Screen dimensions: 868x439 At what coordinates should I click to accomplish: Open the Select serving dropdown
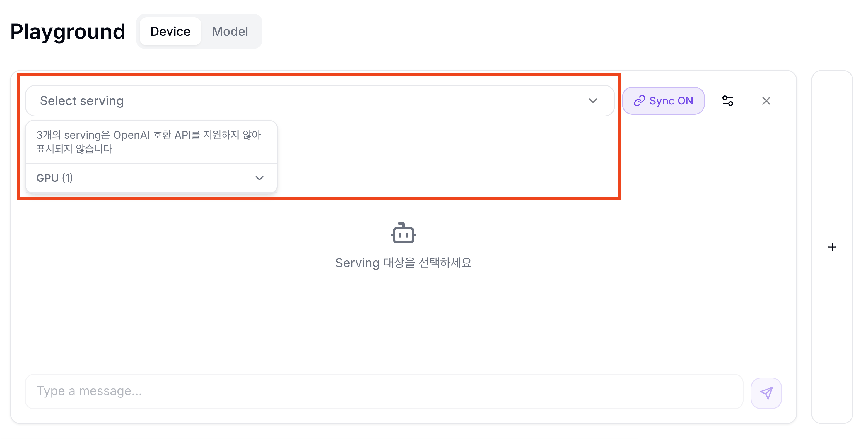pyautogui.click(x=320, y=101)
